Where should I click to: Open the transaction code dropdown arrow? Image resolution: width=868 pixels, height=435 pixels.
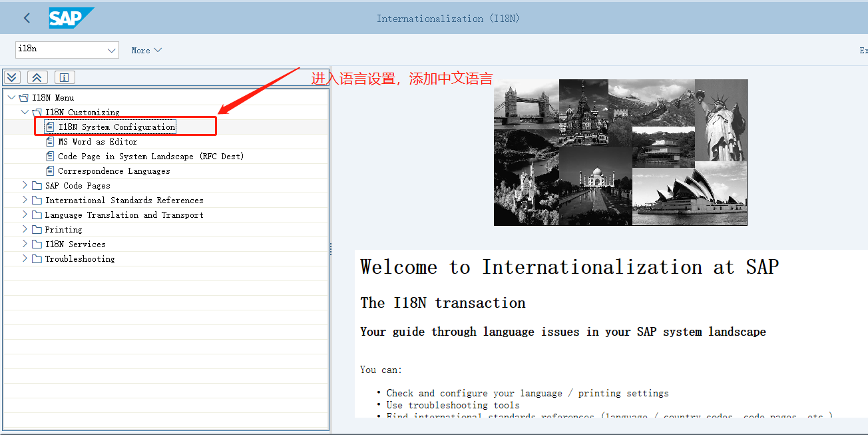(x=111, y=51)
